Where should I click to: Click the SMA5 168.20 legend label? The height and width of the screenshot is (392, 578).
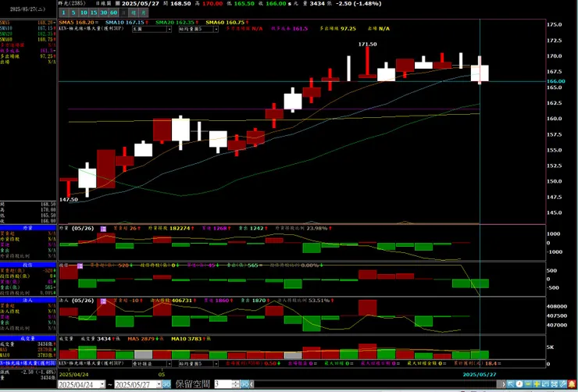pos(76,23)
